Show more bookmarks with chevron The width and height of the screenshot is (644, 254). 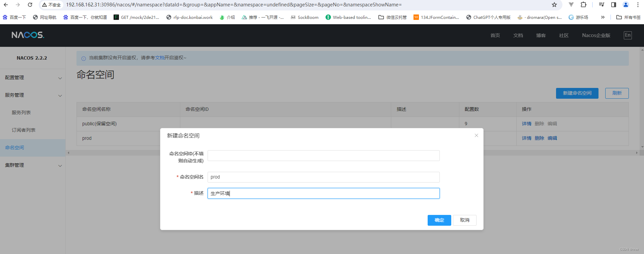pyautogui.click(x=603, y=17)
